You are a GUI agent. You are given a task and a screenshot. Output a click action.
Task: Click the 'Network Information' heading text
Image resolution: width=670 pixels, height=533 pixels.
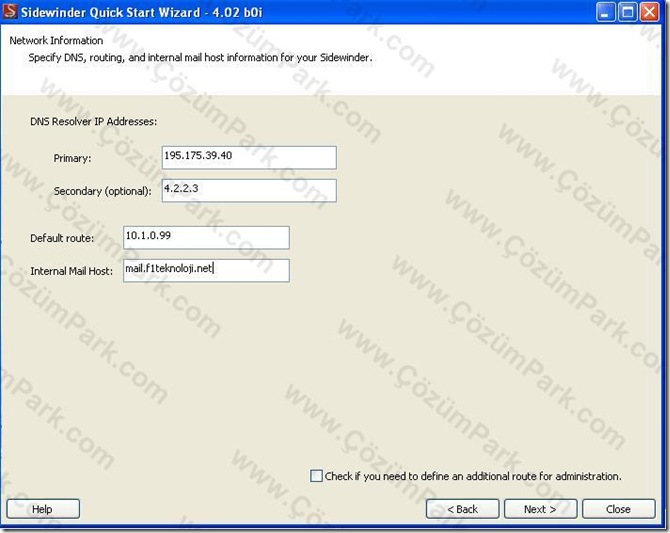click(56, 41)
